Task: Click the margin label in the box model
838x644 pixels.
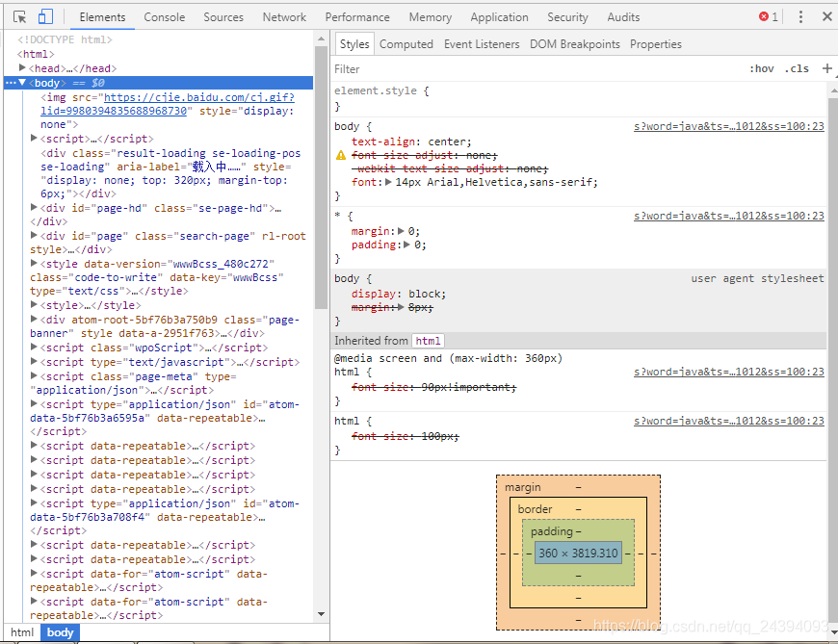Action: (523, 487)
